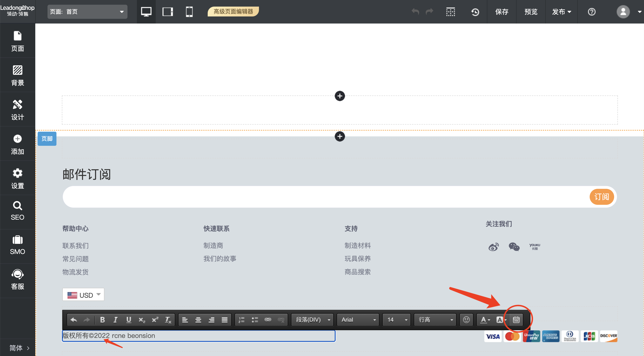This screenshot has height=356, width=644.
Task: Open the emoji picker in text toolbar
Action: click(x=466, y=320)
